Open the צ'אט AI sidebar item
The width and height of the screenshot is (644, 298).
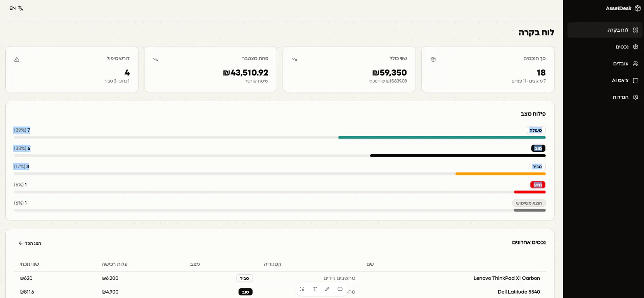(x=605, y=81)
